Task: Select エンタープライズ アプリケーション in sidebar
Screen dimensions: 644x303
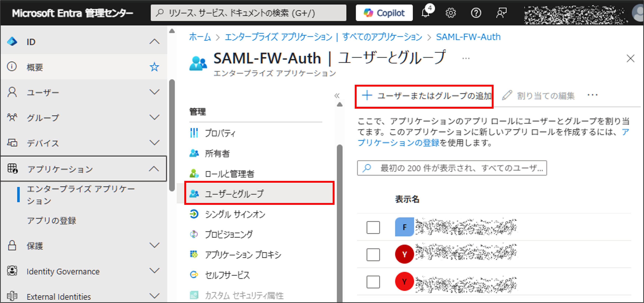Action: (x=80, y=195)
